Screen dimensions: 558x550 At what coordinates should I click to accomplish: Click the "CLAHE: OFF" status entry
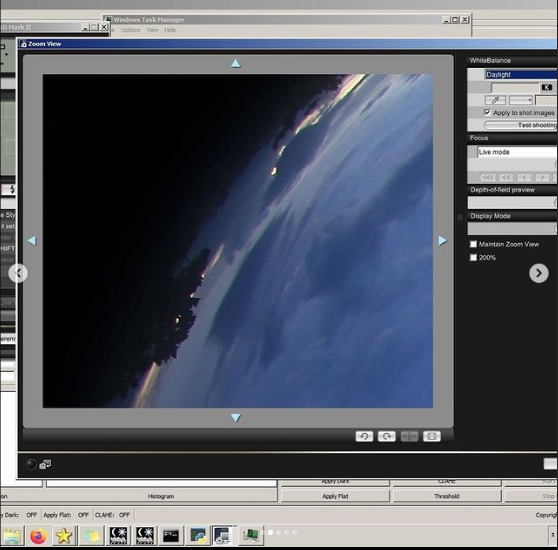tap(112, 515)
